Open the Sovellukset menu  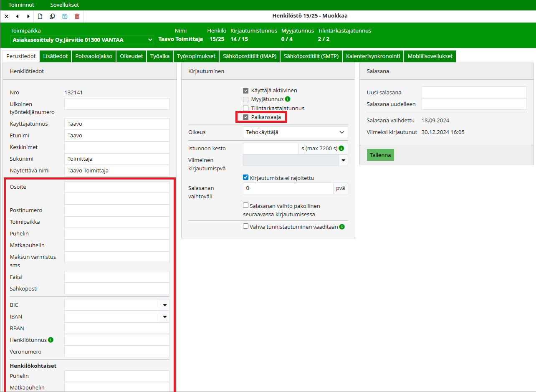point(64,5)
